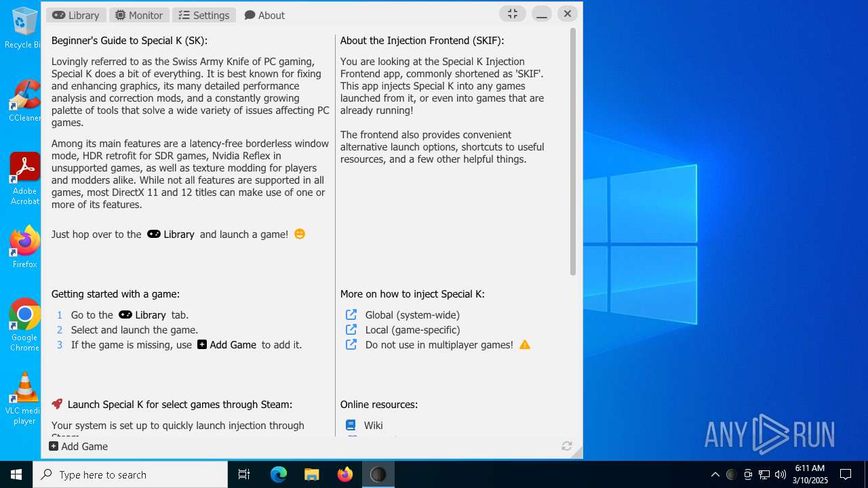Open the Wiki online resource
The height and width of the screenshot is (488, 868).
[373, 426]
